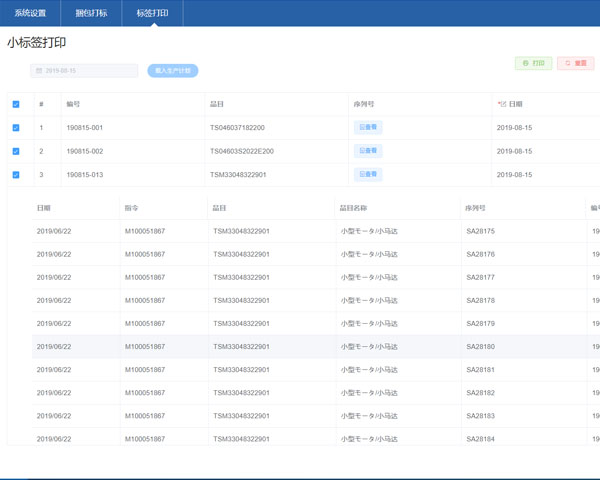Viewport: 600px width, 480px height.
Task: Click the sort icon beside the 日期 header
Action: [x=501, y=104]
